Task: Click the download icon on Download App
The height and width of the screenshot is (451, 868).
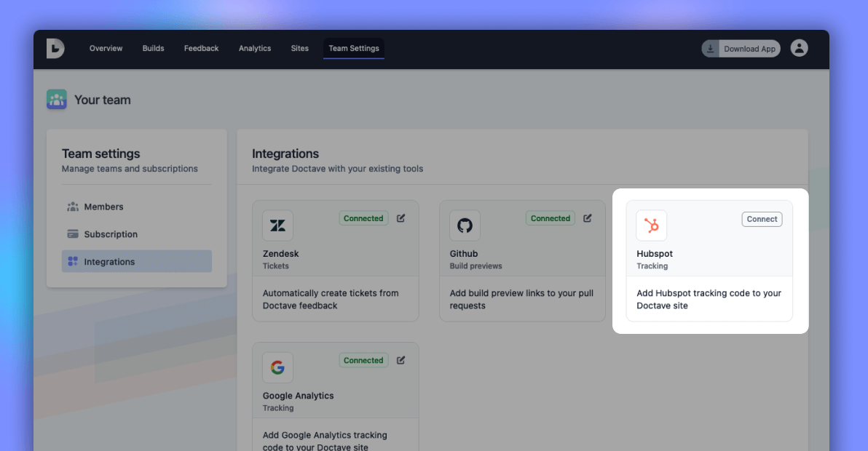Action: click(710, 48)
